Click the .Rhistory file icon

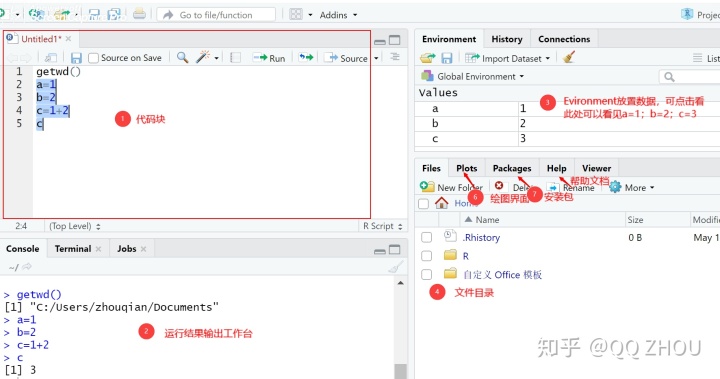(450, 236)
